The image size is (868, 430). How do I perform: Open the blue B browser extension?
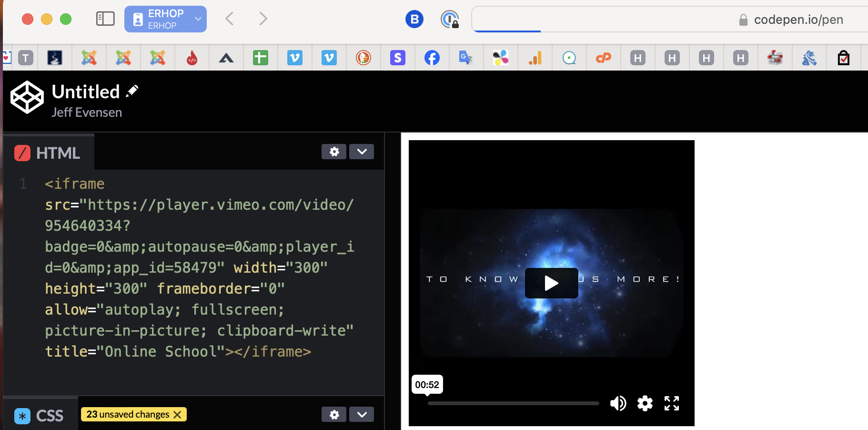(414, 19)
